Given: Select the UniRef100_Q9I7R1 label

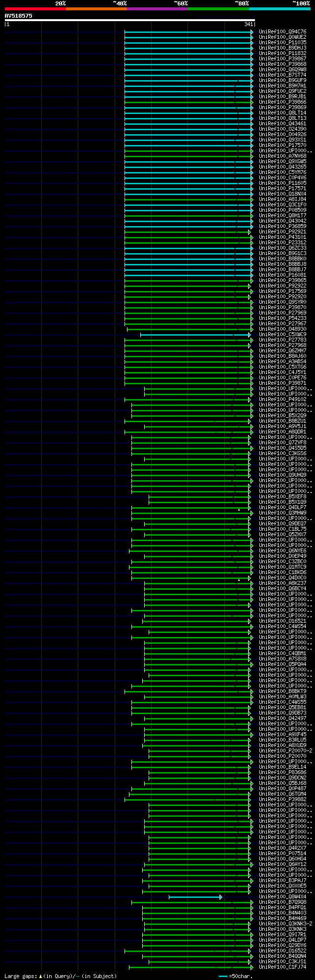Looking at the screenshot, I should coord(283,935).
